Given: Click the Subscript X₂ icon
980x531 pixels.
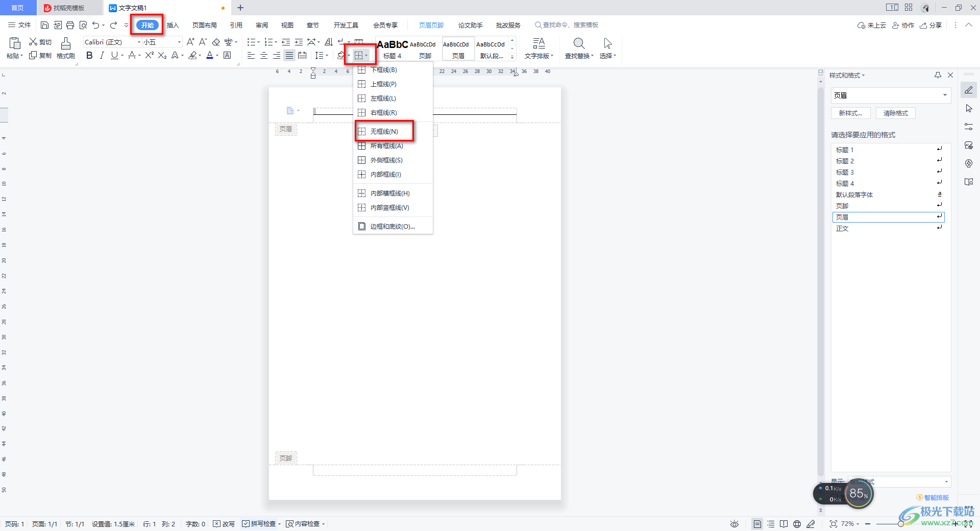Looking at the screenshot, I should (x=162, y=55).
